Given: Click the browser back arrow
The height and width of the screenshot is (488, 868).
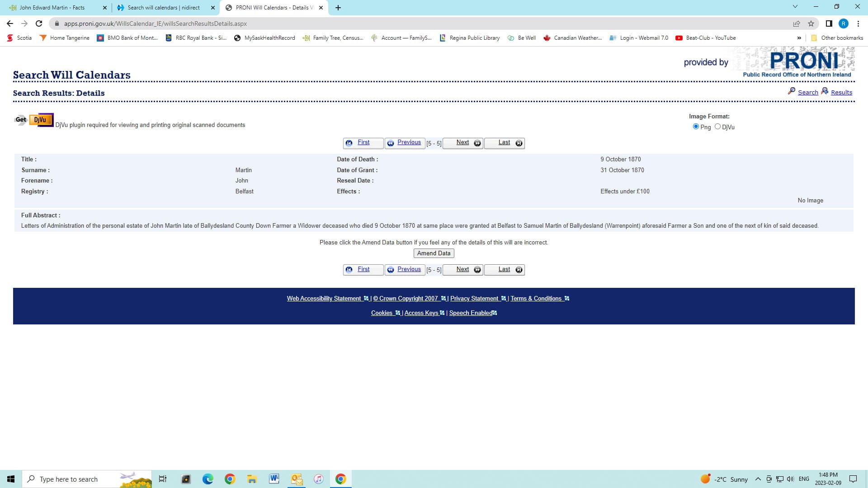Looking at the screenshot, I should [x=10, y=23].
